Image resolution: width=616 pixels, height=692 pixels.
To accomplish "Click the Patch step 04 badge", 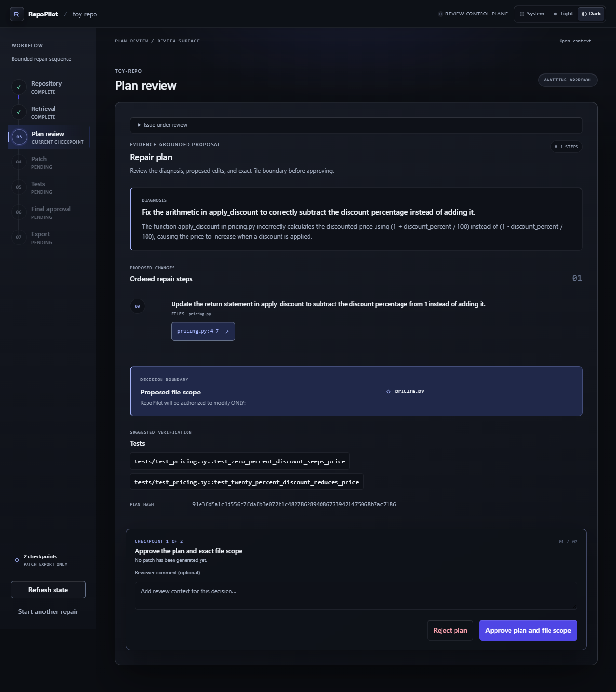I will click(19, 162).
